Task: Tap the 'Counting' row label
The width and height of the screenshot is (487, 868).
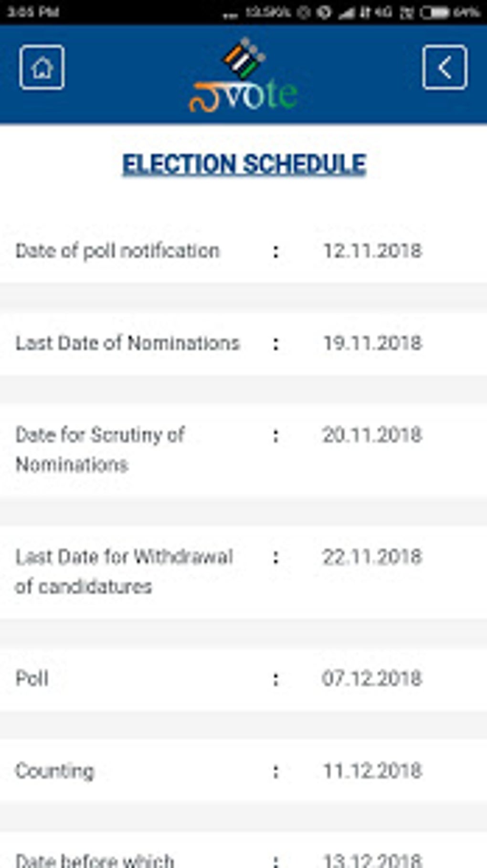Action: 55,771
